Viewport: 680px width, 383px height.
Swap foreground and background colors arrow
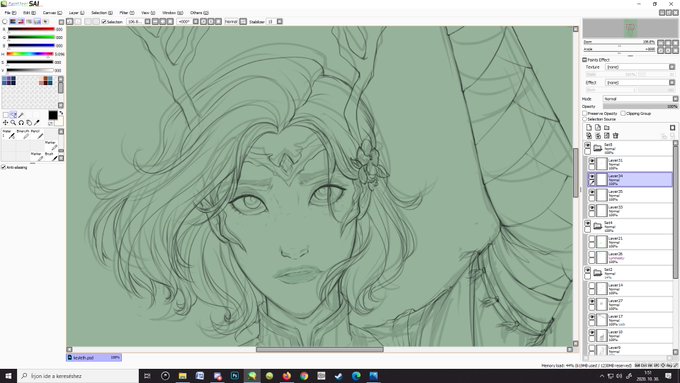(61, 113)
